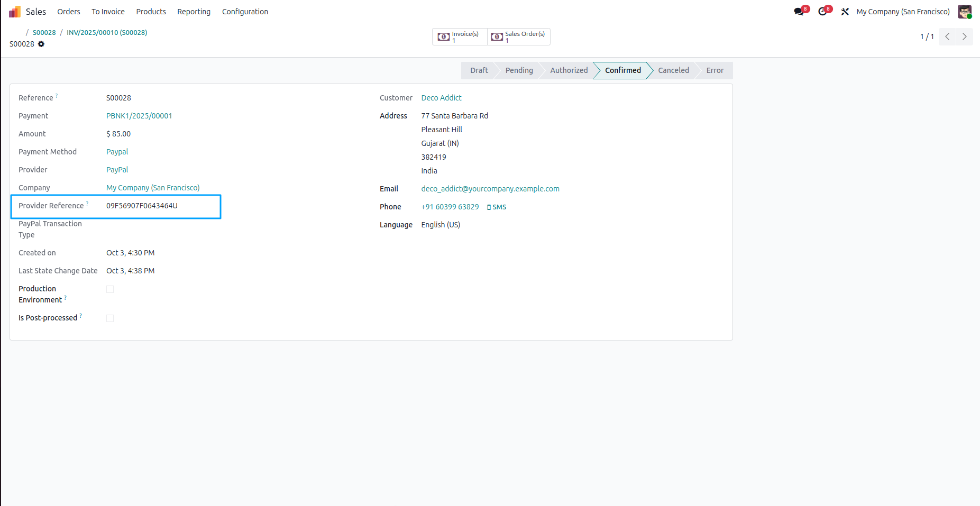Show help for the Reference field
980x506 pixels.
[57, 96]
